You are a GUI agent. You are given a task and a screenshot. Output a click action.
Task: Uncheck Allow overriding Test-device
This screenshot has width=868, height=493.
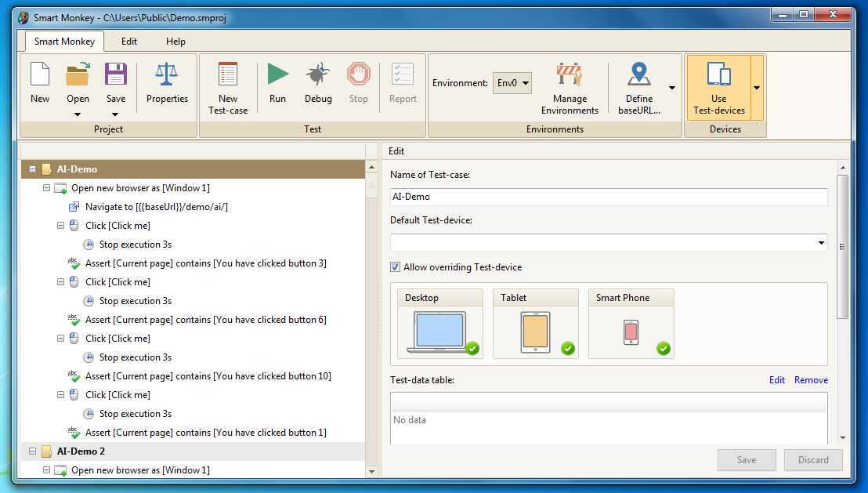(396, 267)
